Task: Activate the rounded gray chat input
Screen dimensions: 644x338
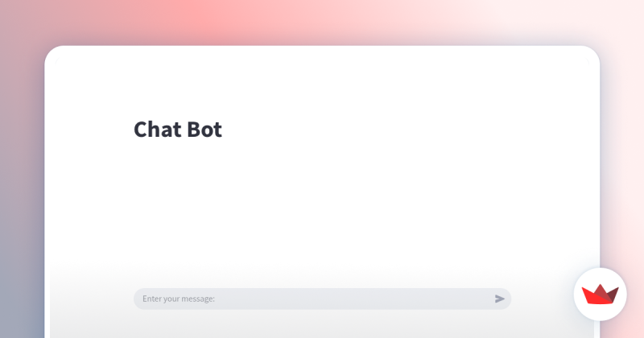Action: [322, 299]
